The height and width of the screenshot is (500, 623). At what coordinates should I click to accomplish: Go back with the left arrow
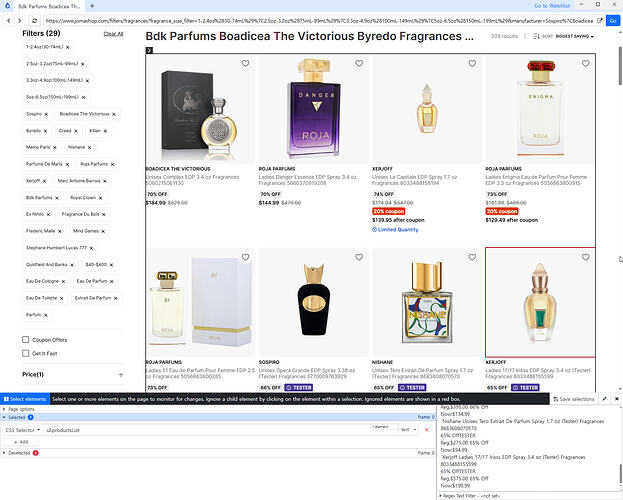pyautogui.click(x=8, y=21)
